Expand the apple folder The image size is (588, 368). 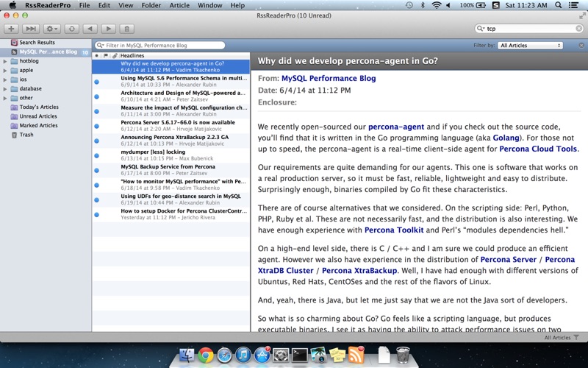pos(5,70)
